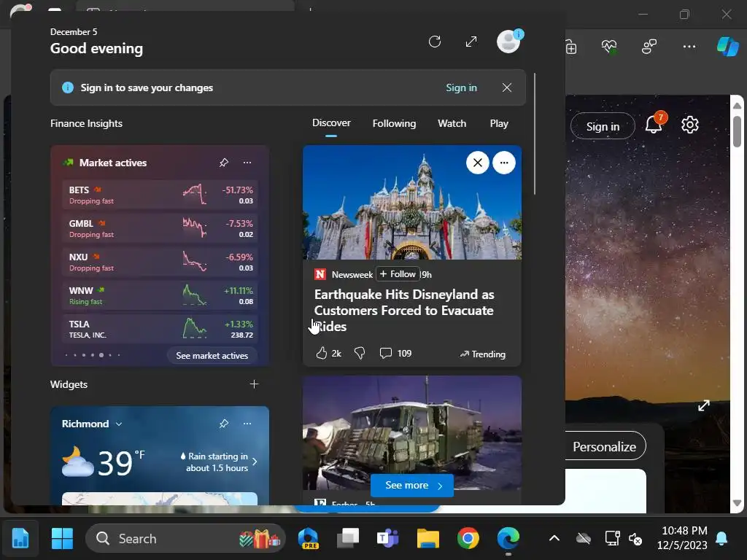This screenshot has height=560, width=747.
Task: Open the Watch tab
Action: coord(452,123)
